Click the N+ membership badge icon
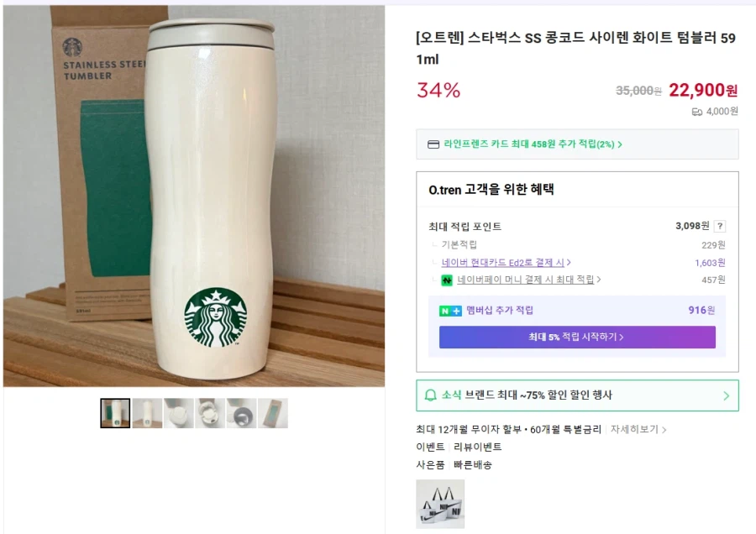 (449, 310)
